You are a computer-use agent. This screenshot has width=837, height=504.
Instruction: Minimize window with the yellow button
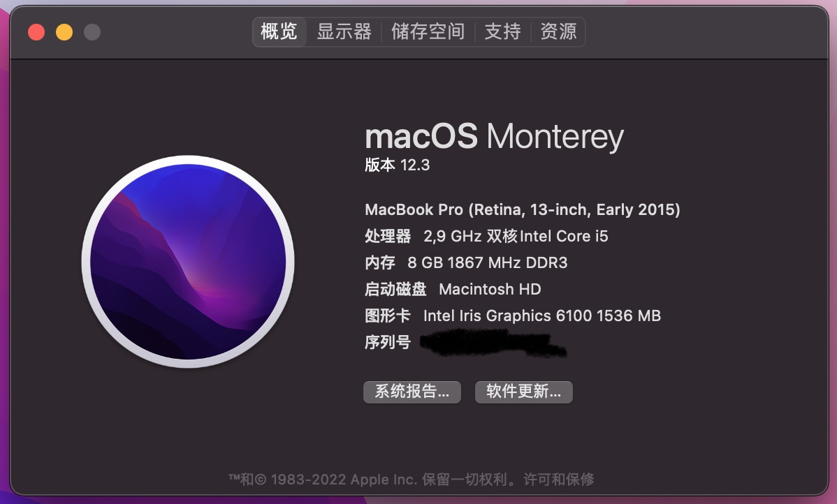coord(64,32)
